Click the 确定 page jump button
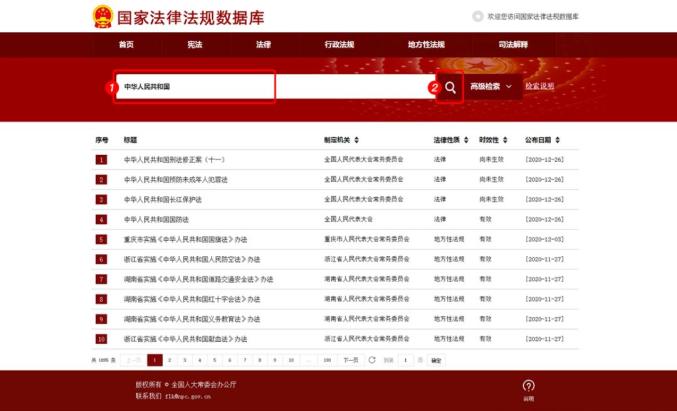 (x=436, y=359)
